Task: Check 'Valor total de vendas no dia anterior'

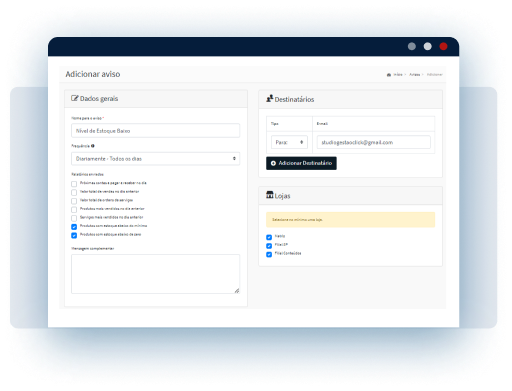Action: (x=74, y=192)
